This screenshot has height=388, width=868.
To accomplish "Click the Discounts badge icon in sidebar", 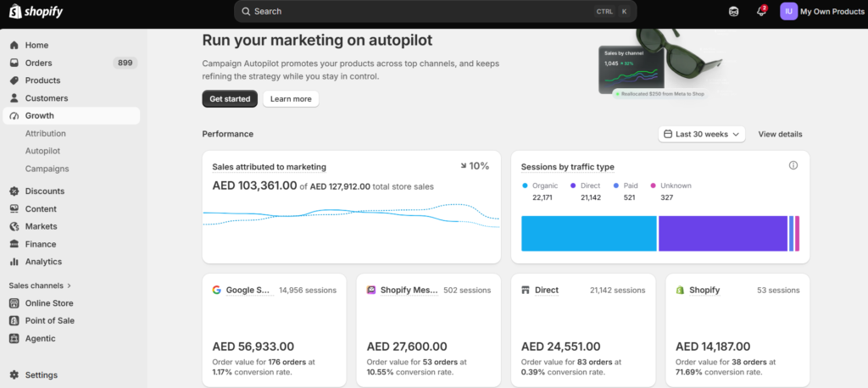I will 14,191.
